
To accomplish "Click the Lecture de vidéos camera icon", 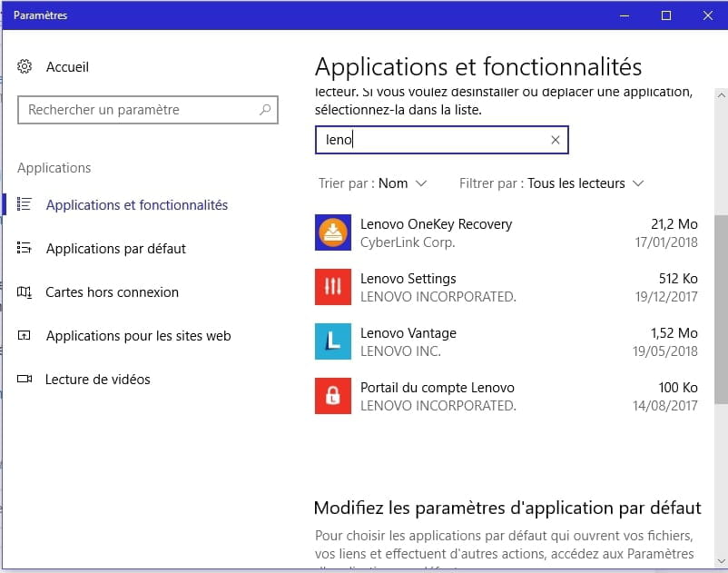I will 25,380.
